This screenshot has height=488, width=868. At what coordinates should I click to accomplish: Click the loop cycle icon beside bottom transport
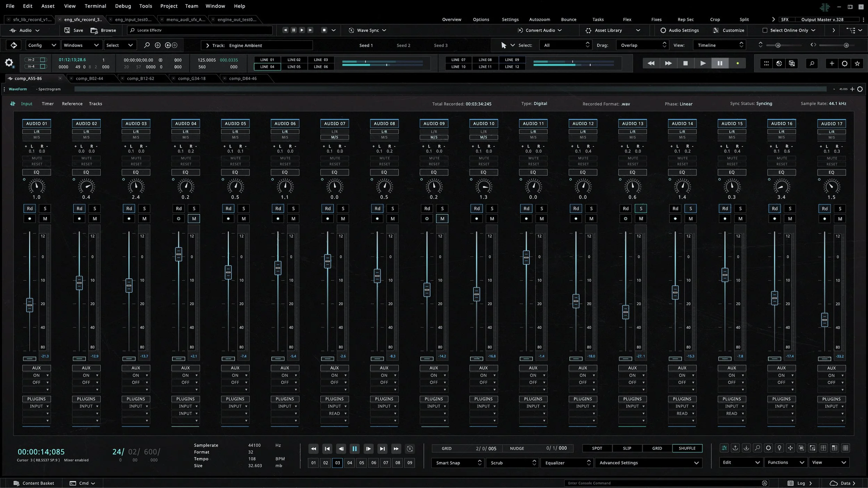[410, 449]
